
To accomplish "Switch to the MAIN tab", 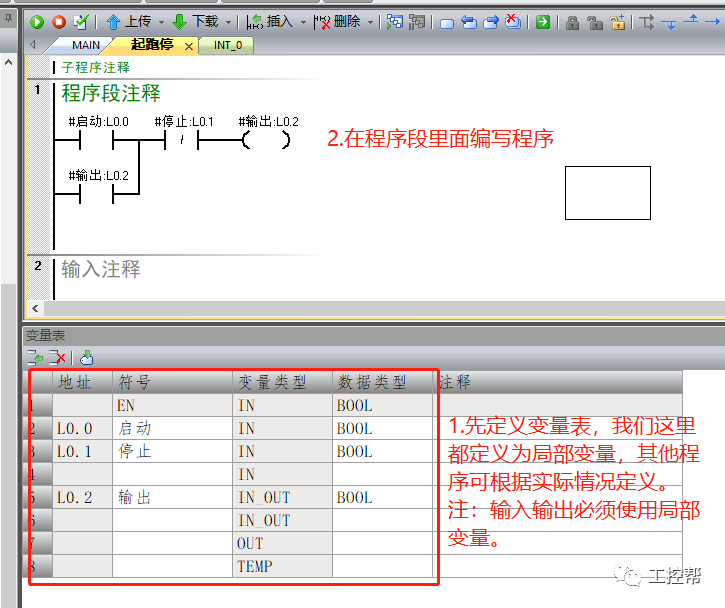I will pos(86,45).
